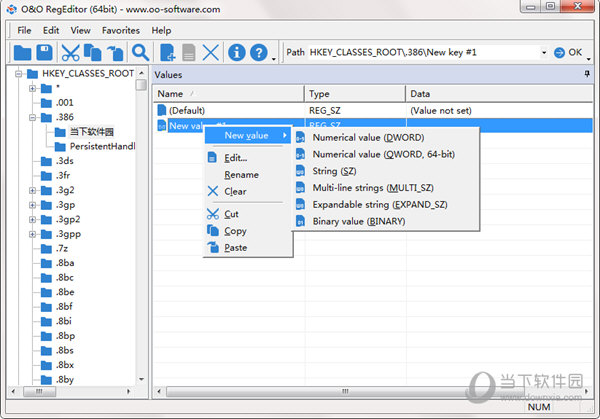Click the EXPAND_SZ value icon

point(300,204)
